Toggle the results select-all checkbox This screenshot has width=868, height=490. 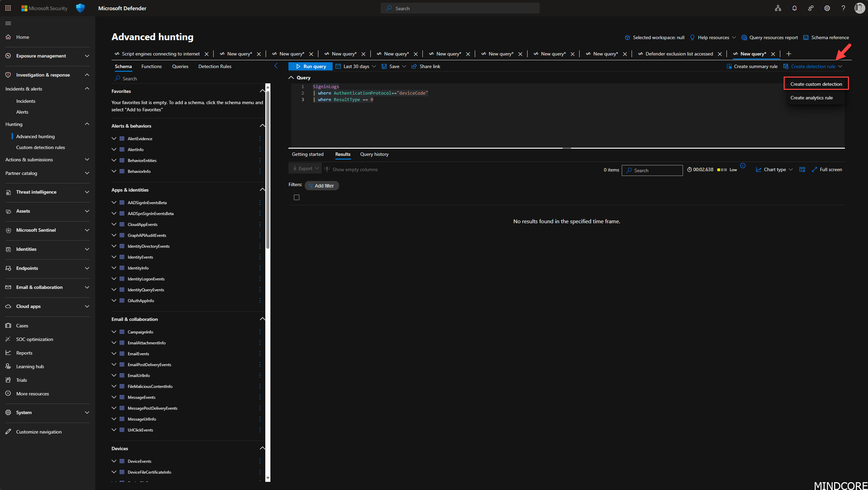coord(297,197)
